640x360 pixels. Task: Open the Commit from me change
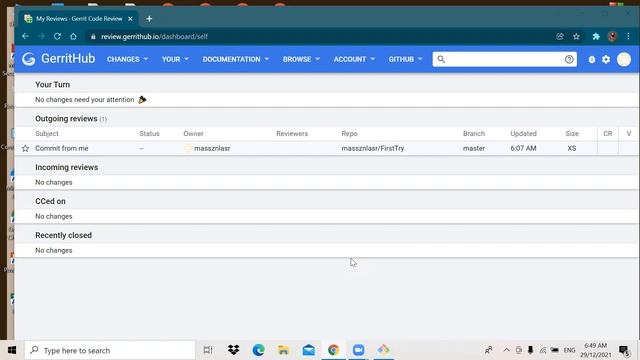[62, 149]
